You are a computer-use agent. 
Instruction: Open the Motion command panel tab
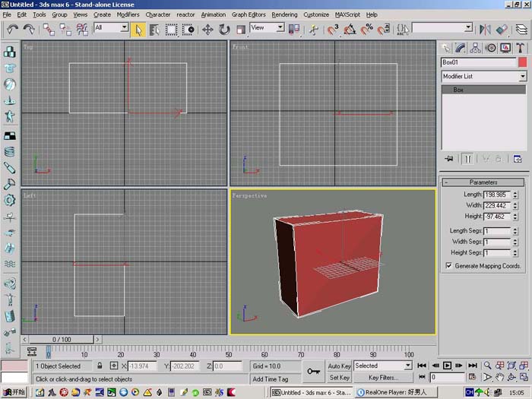coord(491,48)
